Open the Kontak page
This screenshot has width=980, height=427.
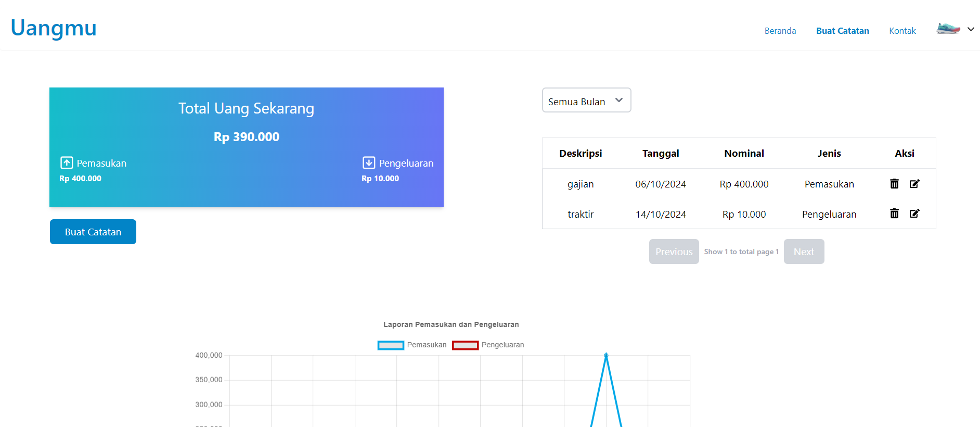tap(902, 31)
